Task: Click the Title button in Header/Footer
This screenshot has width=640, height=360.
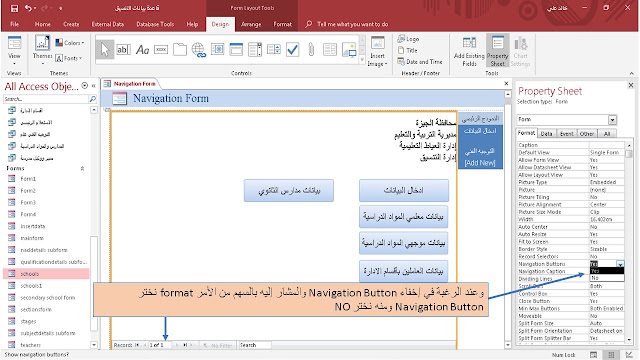Action: point(408,50)
